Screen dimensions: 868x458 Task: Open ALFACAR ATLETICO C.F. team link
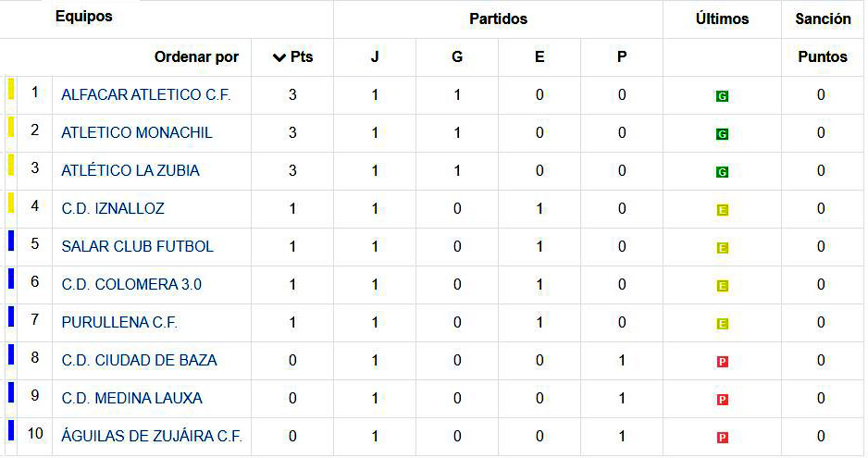146,94
